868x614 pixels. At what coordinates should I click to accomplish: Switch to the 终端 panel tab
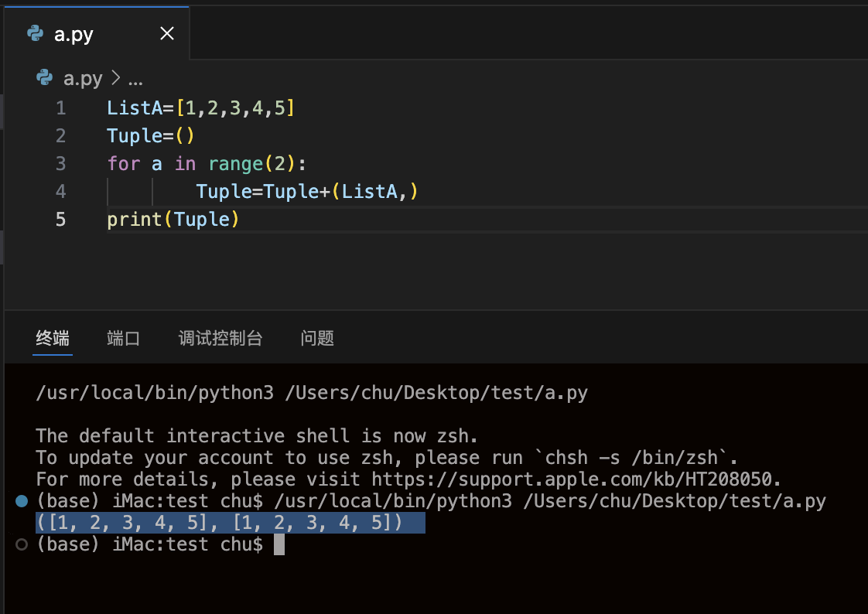(x=53, y=338)
